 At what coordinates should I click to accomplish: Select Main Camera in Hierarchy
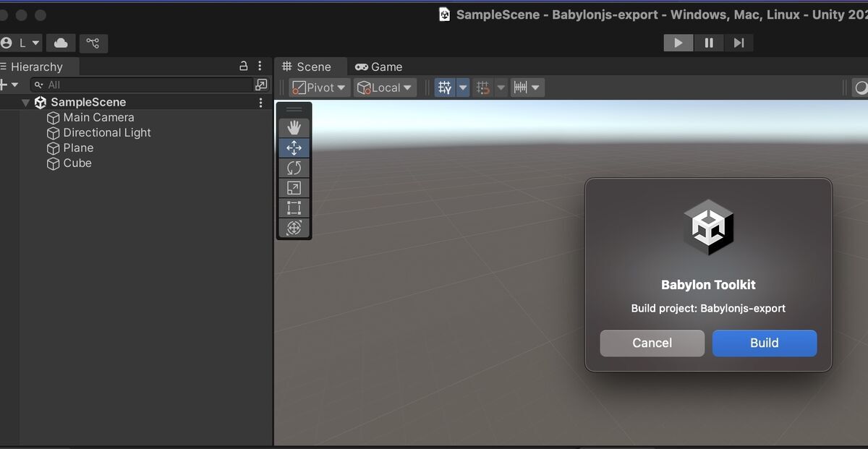[98, 117]
